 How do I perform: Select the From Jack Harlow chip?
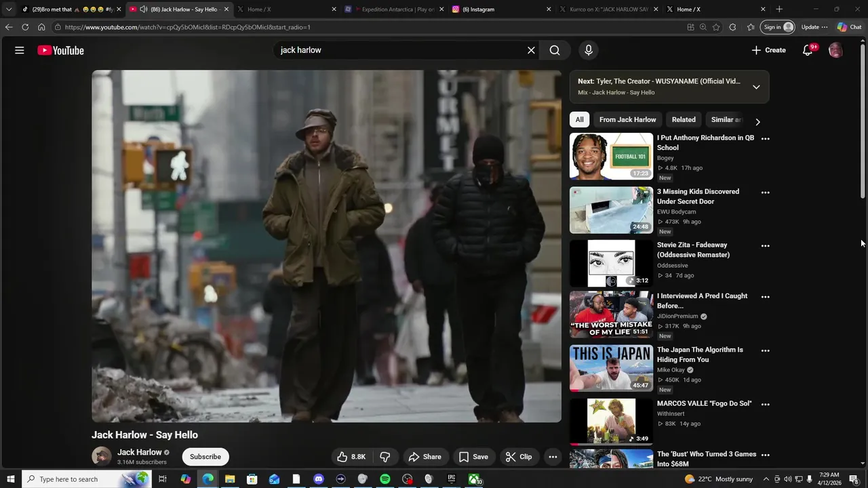click(x=627, y=120)
